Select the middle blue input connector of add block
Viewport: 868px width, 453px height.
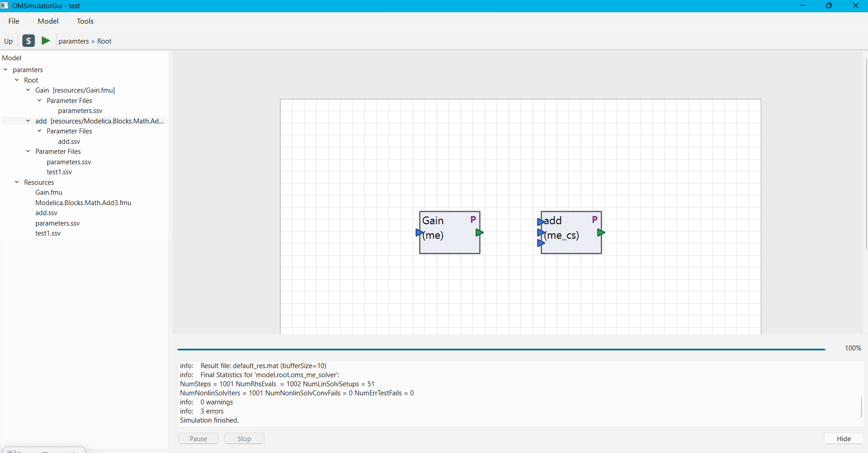pyautogui.click(x=541, y=233)
